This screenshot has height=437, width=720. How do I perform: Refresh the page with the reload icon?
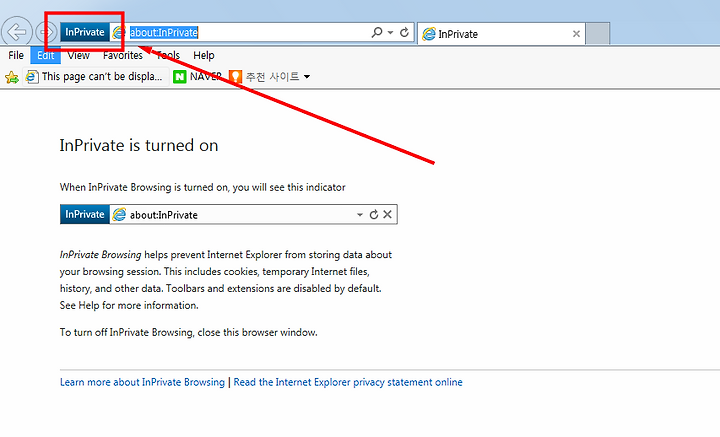pos(405,32)
